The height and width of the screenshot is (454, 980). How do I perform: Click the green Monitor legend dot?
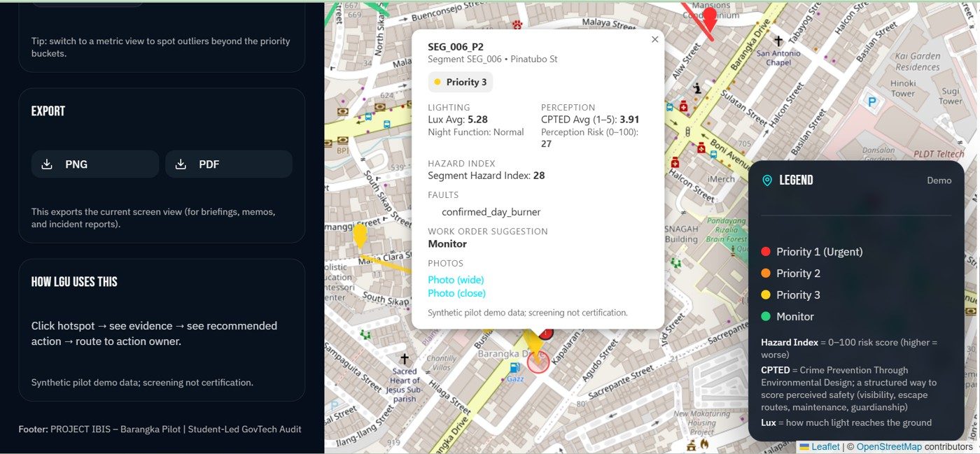click(766, 317)
